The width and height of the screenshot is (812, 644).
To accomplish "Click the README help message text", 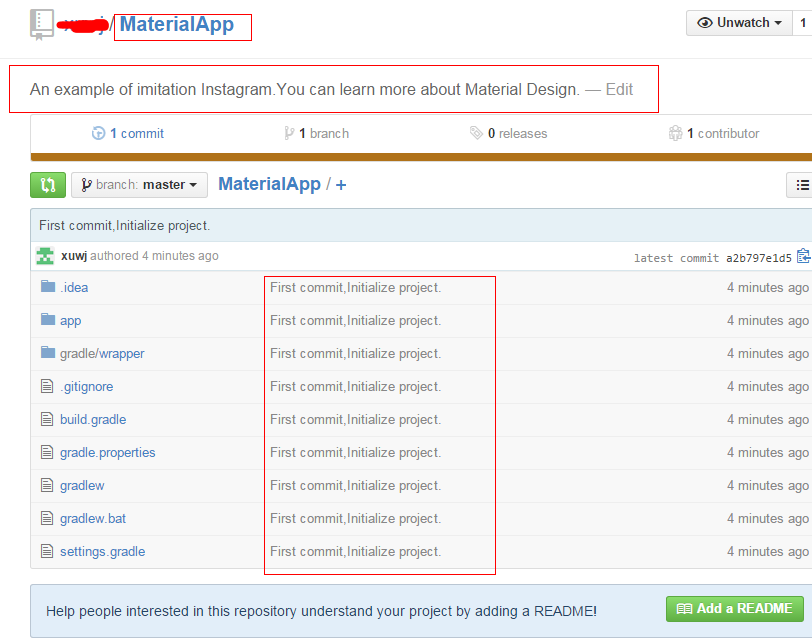I will (321, 611).
